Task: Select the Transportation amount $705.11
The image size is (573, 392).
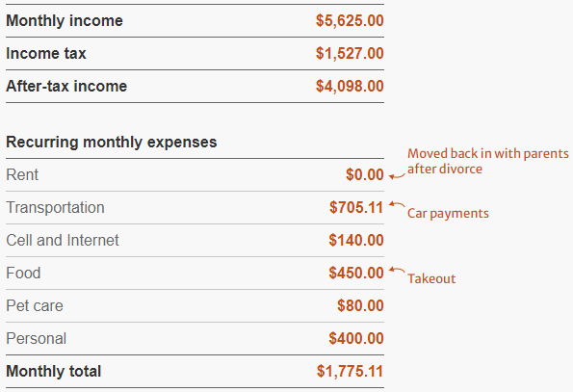Action: (x=356, y=207)
